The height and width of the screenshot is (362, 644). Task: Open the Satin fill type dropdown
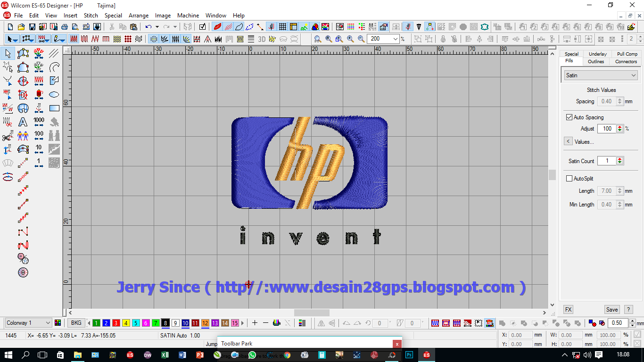pos(601,75)
